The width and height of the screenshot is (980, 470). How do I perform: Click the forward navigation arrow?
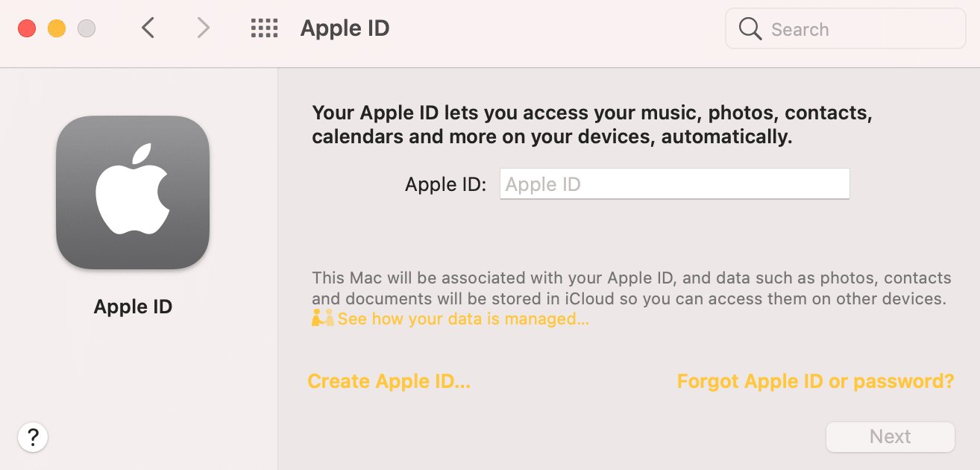(x=202, y=28)
